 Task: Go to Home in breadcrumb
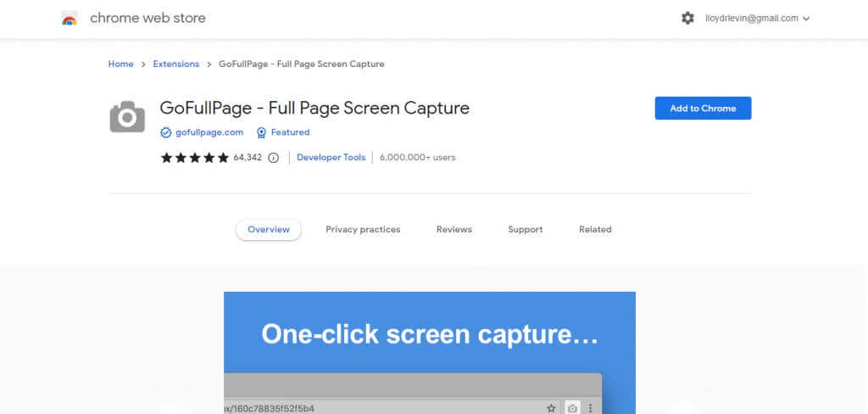click(x=120, y=64)
